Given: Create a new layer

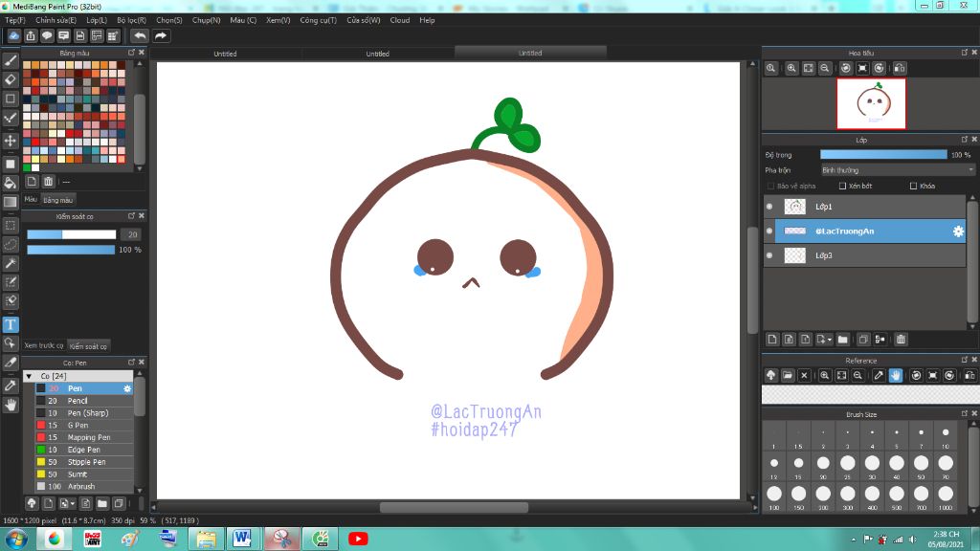Looking at the screenshot, I should pyautogui.click(x=772, y=340).
